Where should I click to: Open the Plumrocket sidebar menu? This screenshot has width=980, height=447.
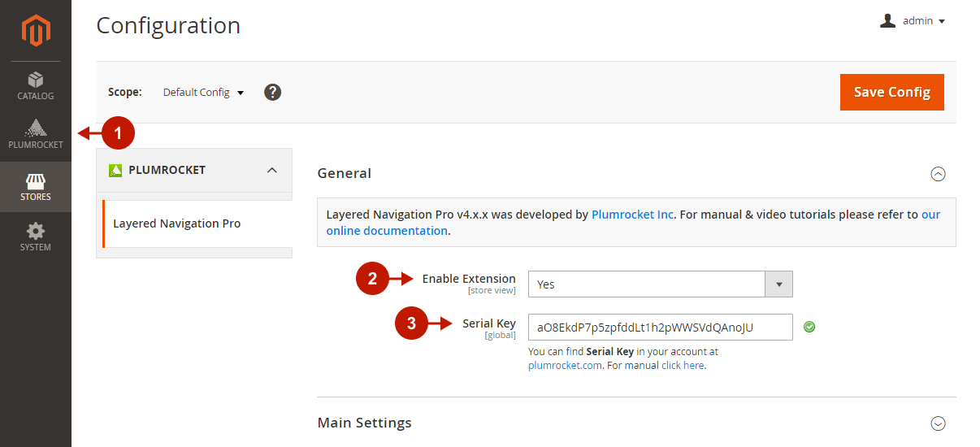tap(36, 136)
